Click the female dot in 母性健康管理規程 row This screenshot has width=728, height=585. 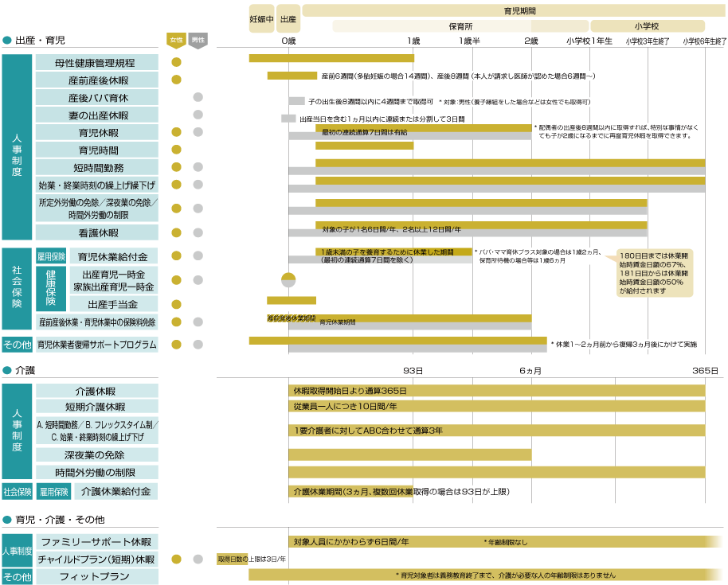coord(177,62)
